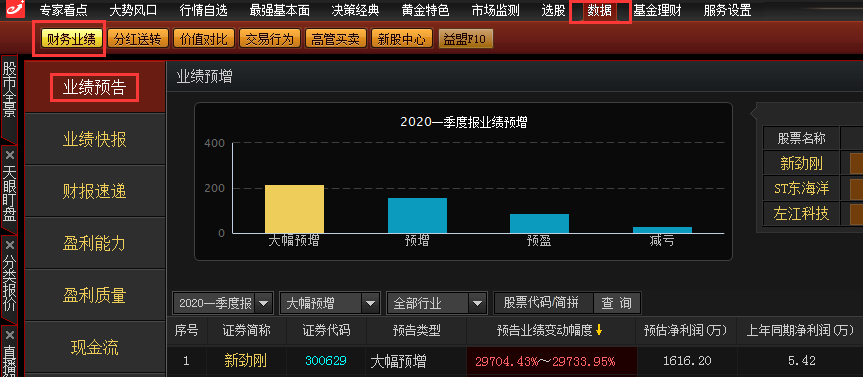Click 新劲刚 in table row 1
Viewport: 863px width, 377px height.
coord(245,361)
